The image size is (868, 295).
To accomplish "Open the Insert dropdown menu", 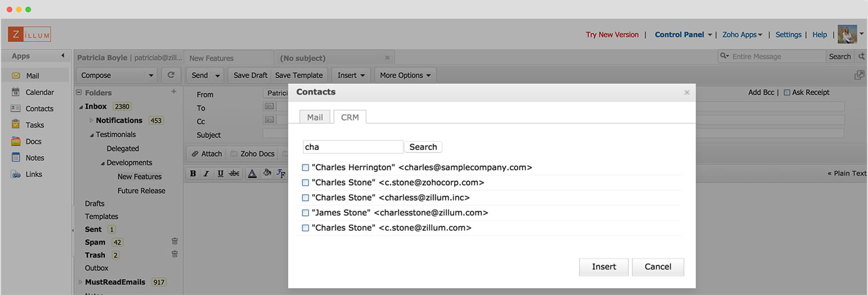I will (x=352, y=75).
